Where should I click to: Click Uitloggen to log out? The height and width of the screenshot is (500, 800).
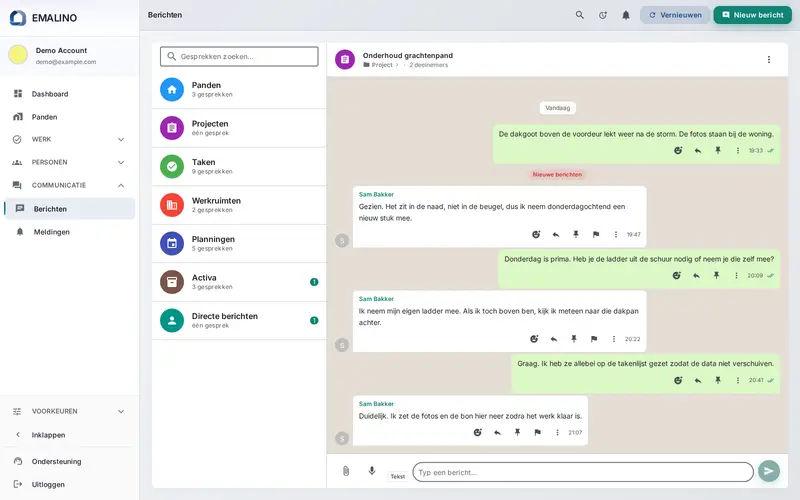[x=69, y=484]
